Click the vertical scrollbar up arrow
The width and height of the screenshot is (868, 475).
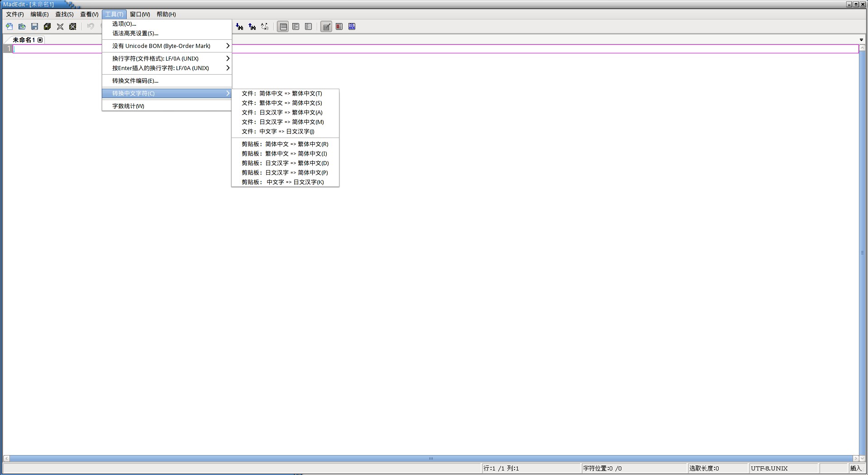click(x=862, y=47)
